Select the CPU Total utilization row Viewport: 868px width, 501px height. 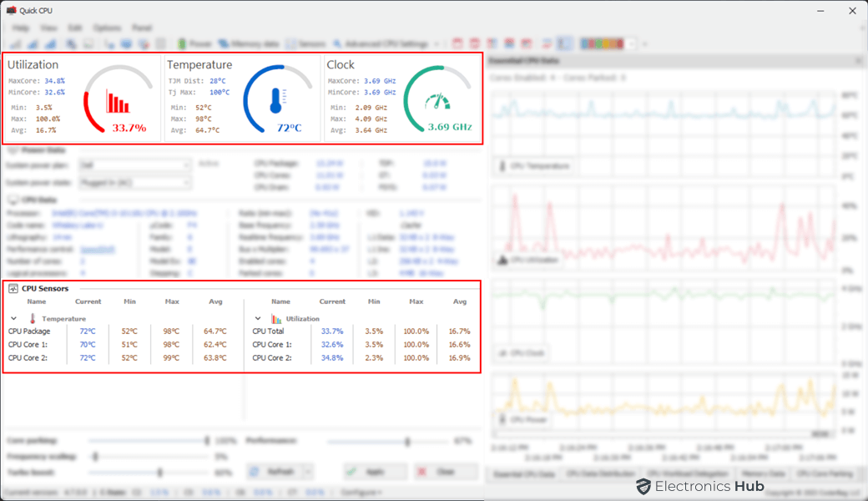[364, 331]
